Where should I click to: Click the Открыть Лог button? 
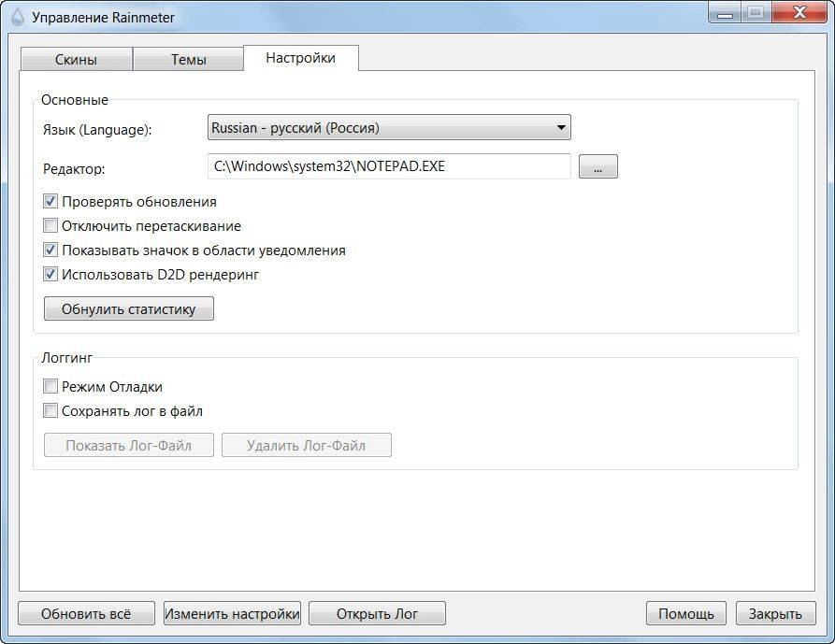tap(377, 614)
